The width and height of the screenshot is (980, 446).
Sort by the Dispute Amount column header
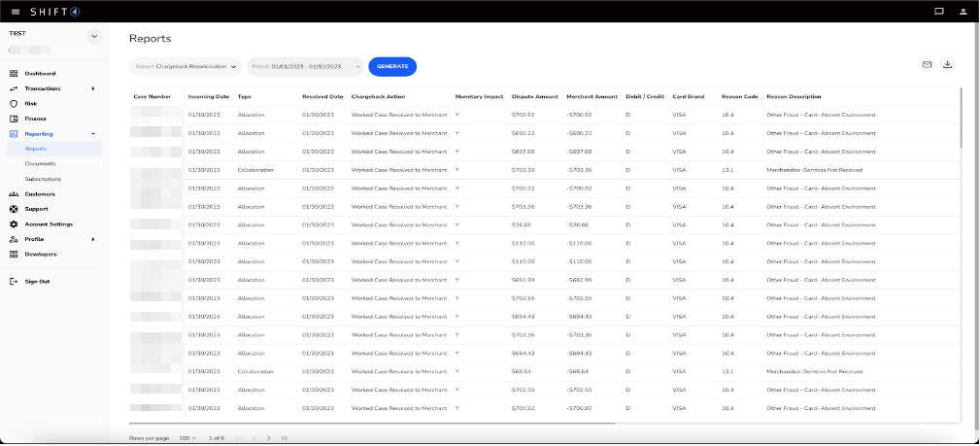click(x=534, y=96)
